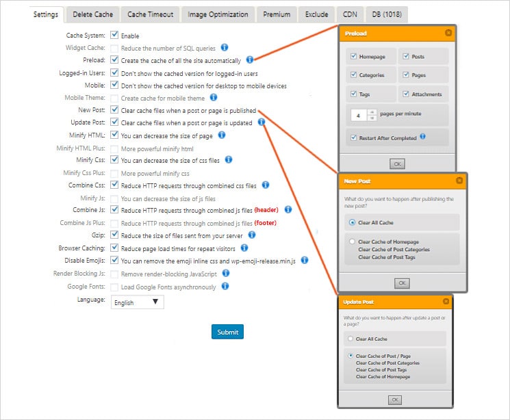Click info icon by Restart After Completed
This screenshot has height=420, width=510.
point(422,136)
